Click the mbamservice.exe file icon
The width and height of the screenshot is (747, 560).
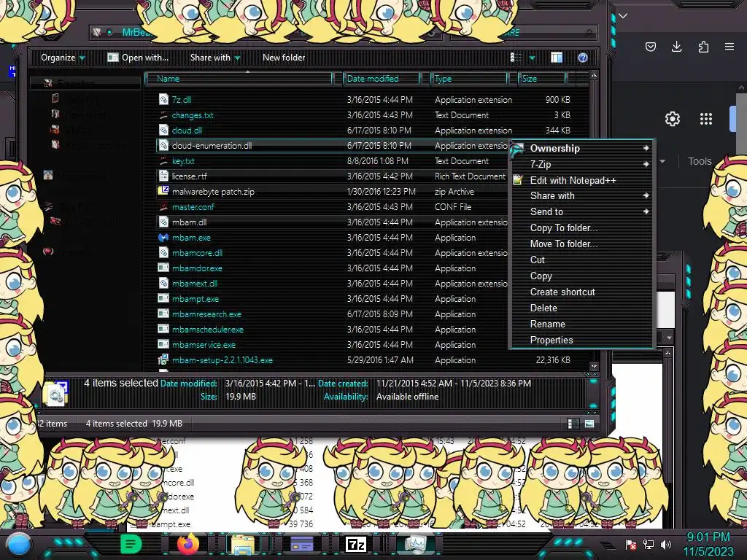click(x=163, y=344)
